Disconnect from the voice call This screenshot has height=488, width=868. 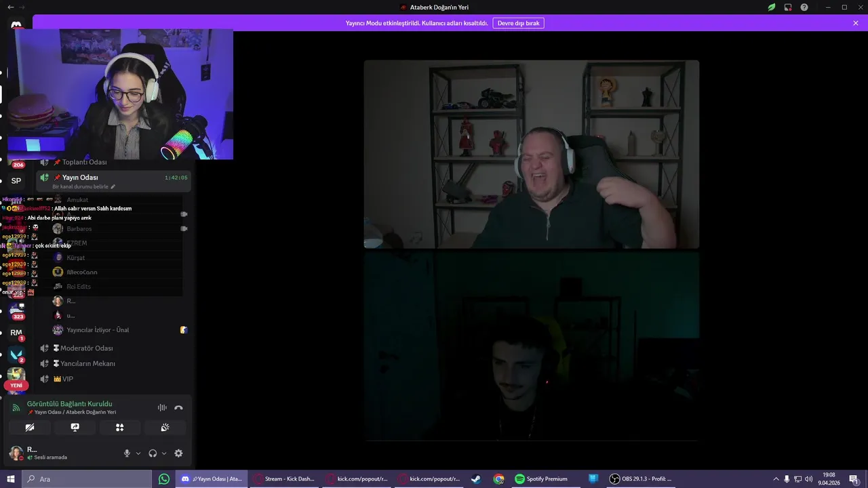pos(178,407)
